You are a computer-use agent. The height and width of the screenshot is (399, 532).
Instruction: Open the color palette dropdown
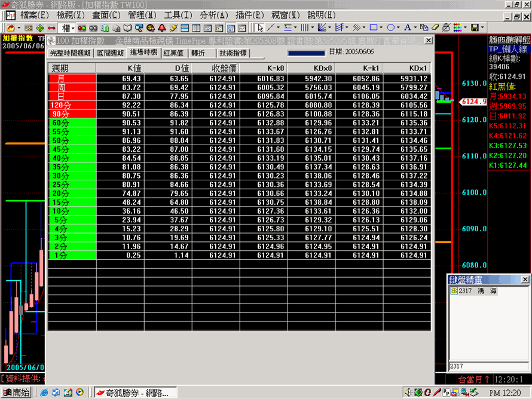(464, 27)
